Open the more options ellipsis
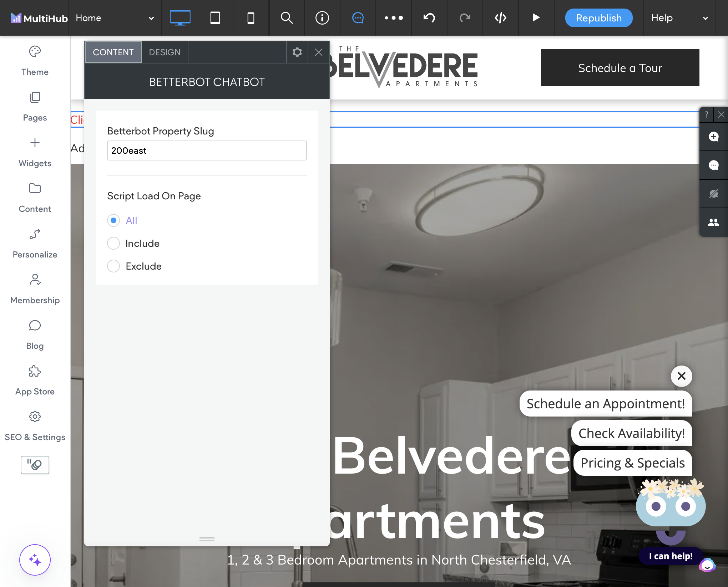 (394, 18)
